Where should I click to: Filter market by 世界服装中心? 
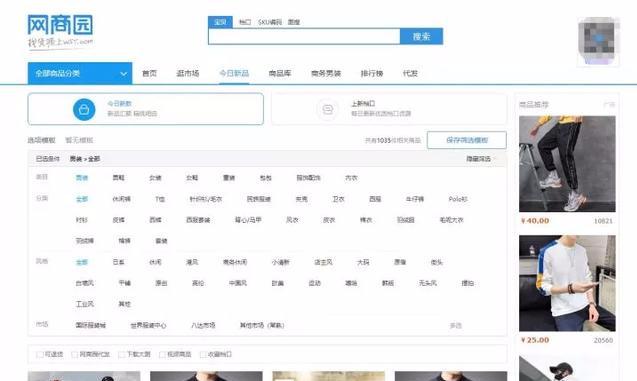coord(148,325)
